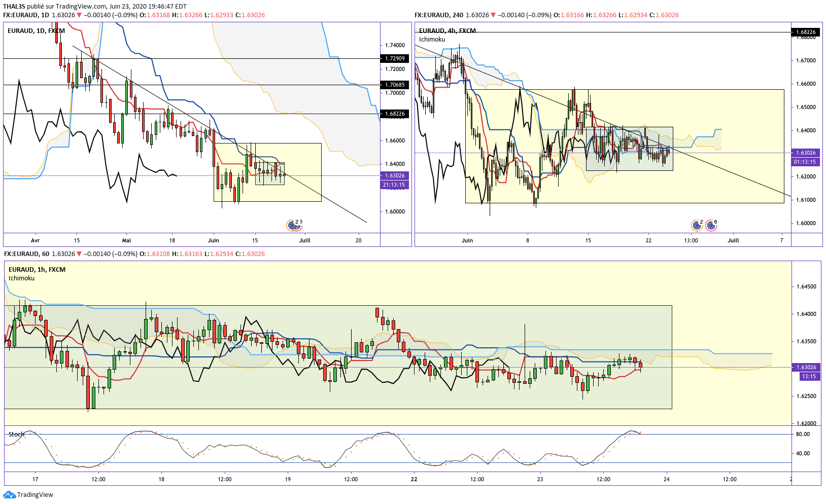Select the Stoch indicator label
The width and height of the screenshot is (826, 504).
point(16,435)
